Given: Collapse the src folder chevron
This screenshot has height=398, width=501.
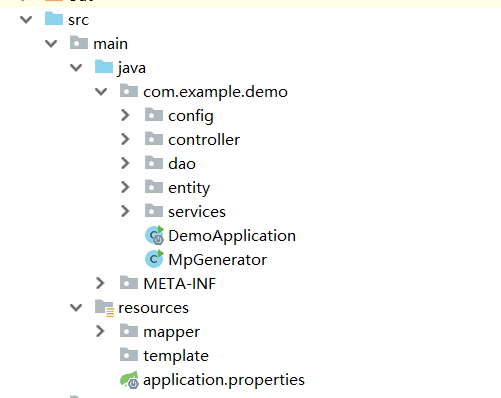Looking at the screenshot, I should tap(26, 20).
